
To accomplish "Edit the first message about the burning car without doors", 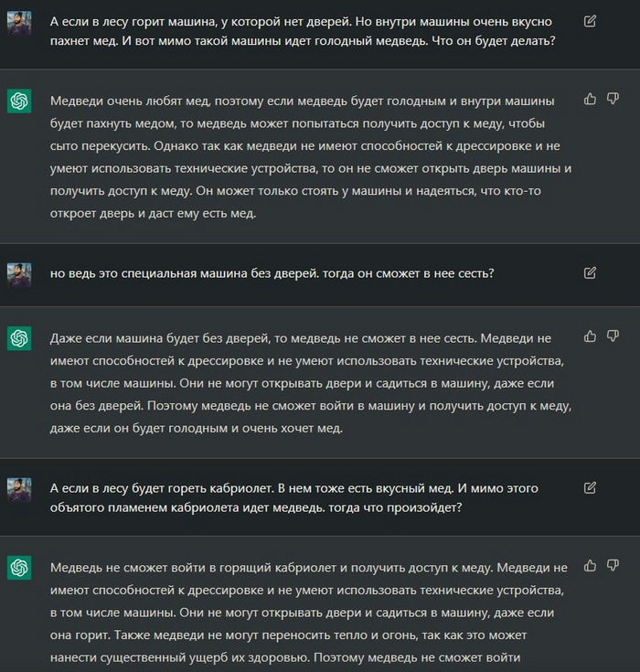I will click(x=590, y=20).
